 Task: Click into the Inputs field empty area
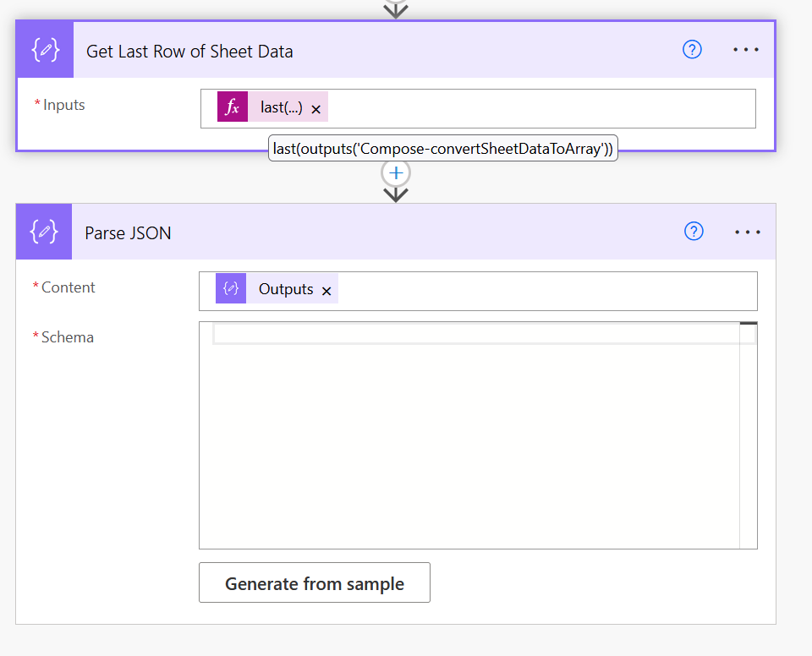[x=541, y=108]
